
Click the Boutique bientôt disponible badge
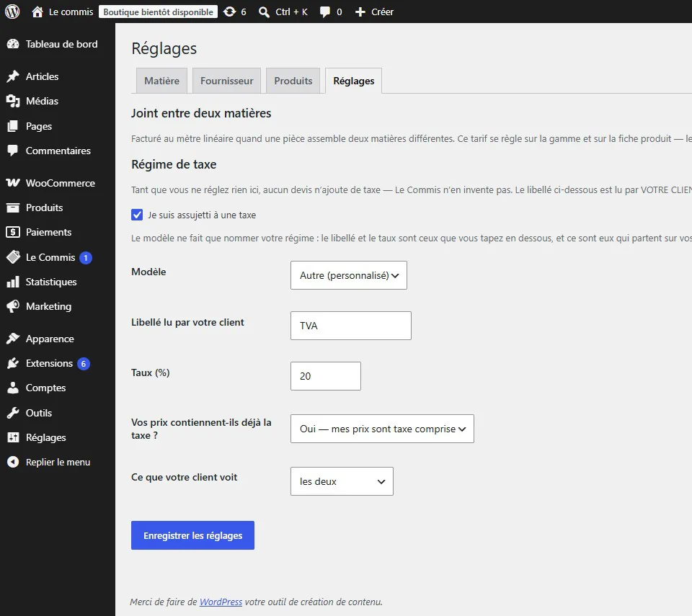coord(158,12)
